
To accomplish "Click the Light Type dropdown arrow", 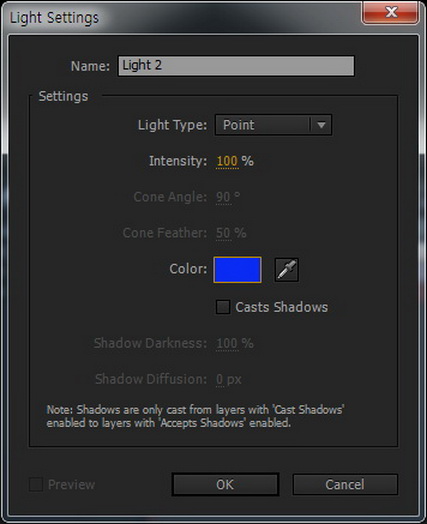I will point(321,125).
